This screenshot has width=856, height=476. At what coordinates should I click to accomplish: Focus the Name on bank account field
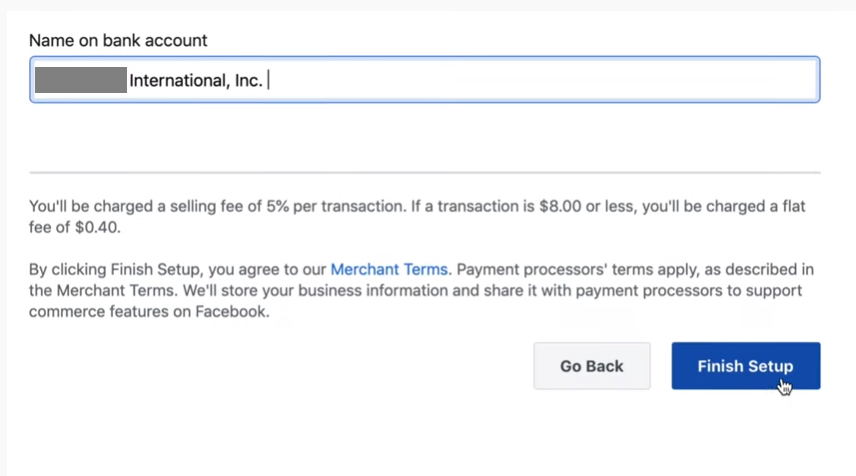pyautogui.click(x=425, y=80)
